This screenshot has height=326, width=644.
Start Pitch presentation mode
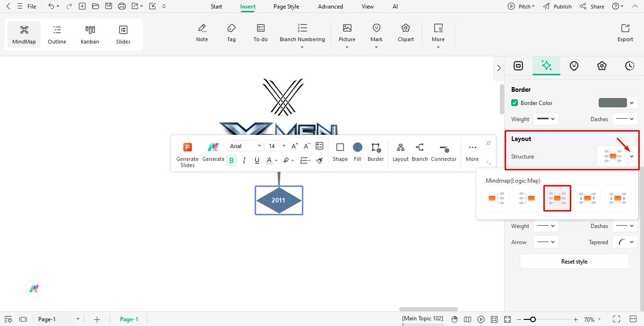tap(521, 7)
